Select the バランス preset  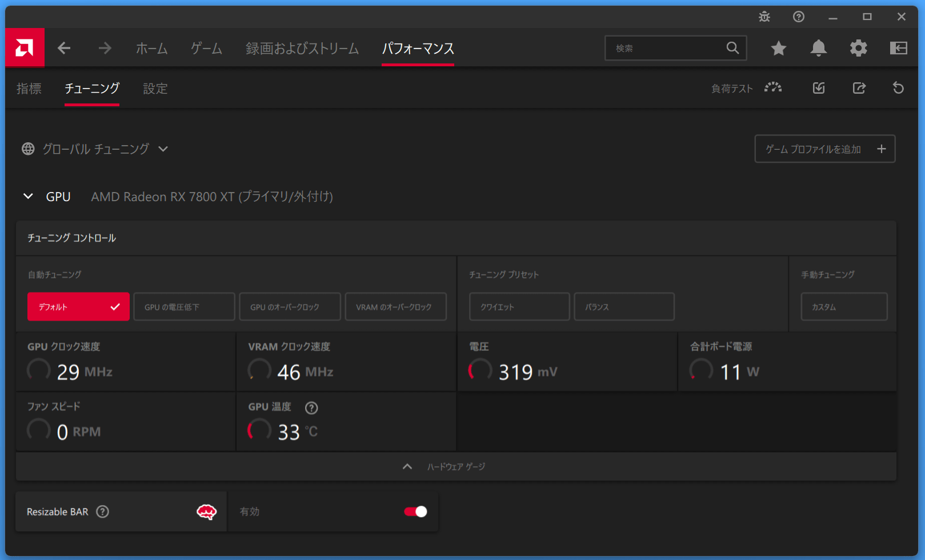tap(624, 307)
